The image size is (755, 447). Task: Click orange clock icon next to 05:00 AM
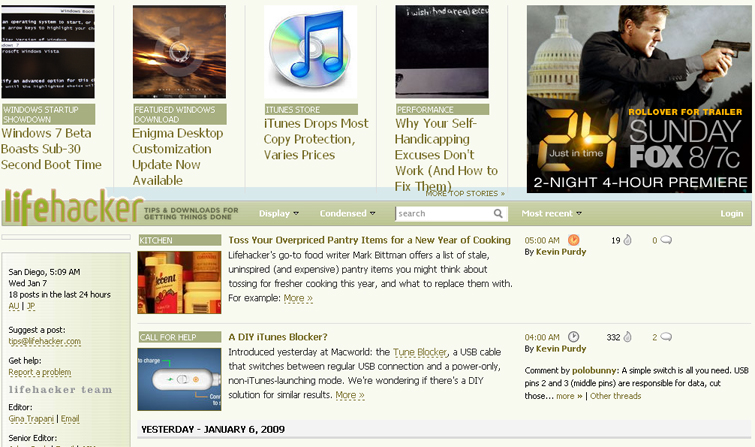click(x=573, y=240)
